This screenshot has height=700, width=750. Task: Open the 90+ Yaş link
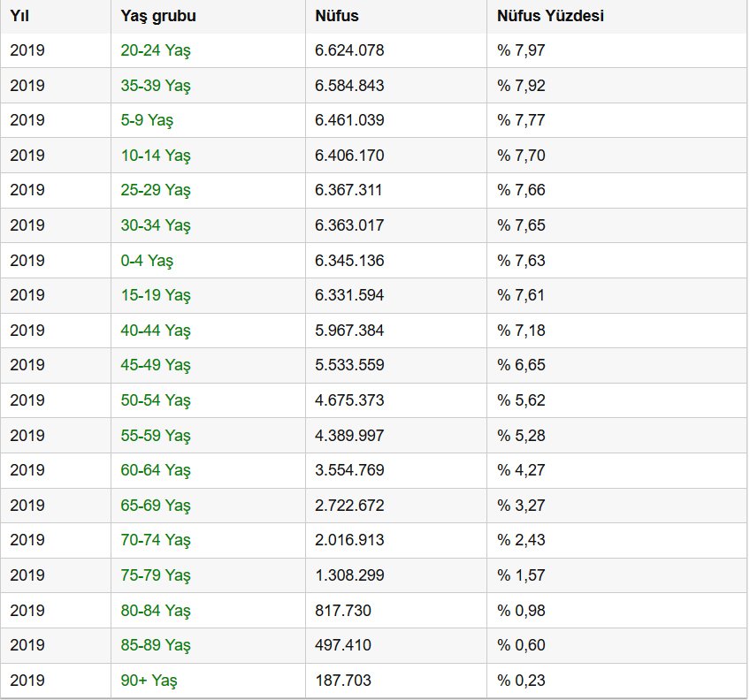coord(149,681)
